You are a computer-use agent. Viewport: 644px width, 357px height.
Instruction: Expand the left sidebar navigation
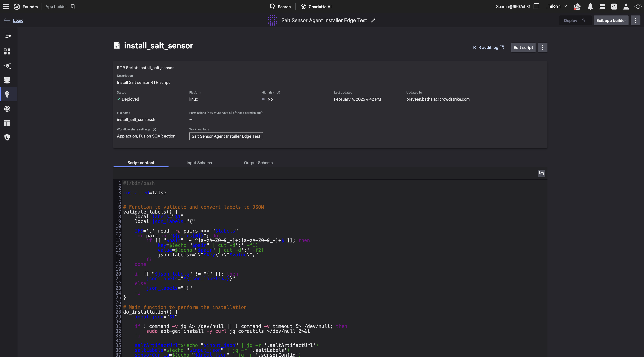(x=8, y=36)
